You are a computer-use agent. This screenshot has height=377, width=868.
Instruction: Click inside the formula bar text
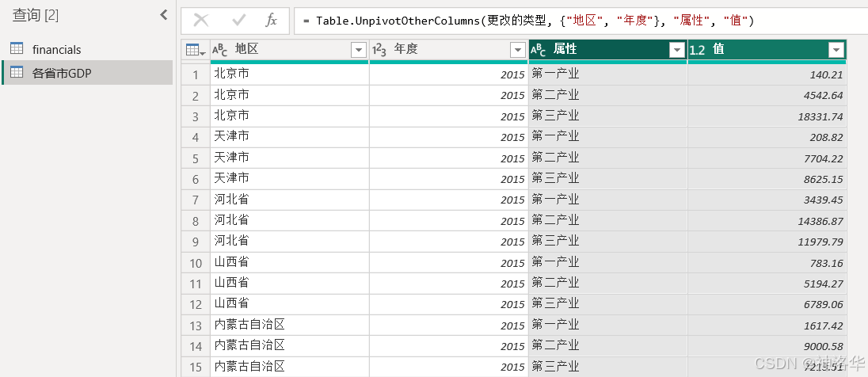tap(528, 21)
